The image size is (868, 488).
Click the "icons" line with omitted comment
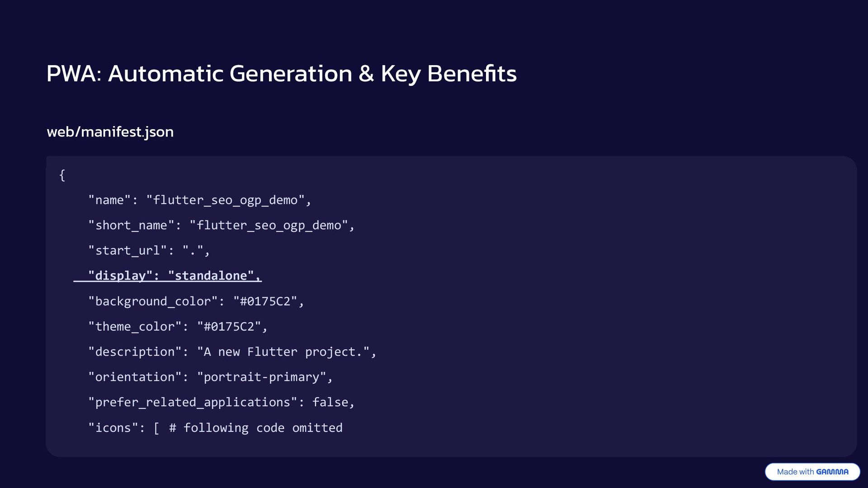coord(215,428)
